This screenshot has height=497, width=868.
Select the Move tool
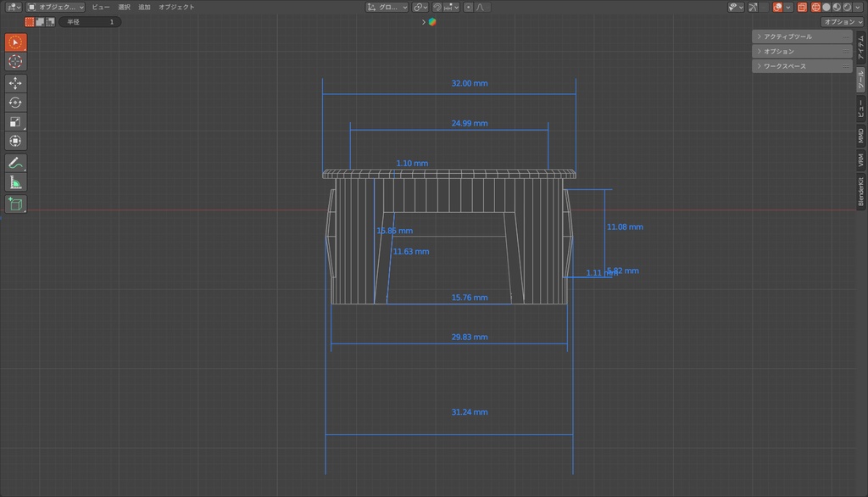pos(15,83)
